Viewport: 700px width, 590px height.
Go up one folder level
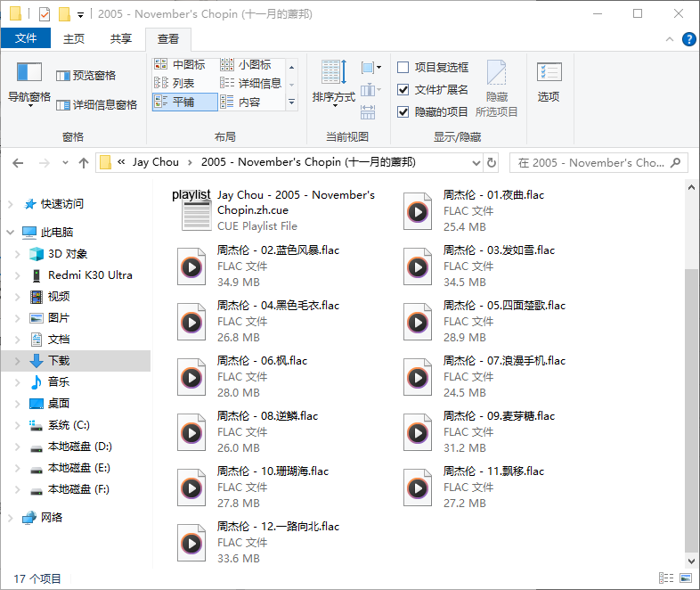click(84, 163)
